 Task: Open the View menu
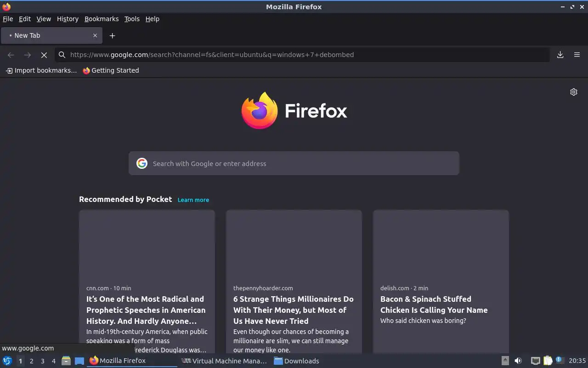pos(44,19)
